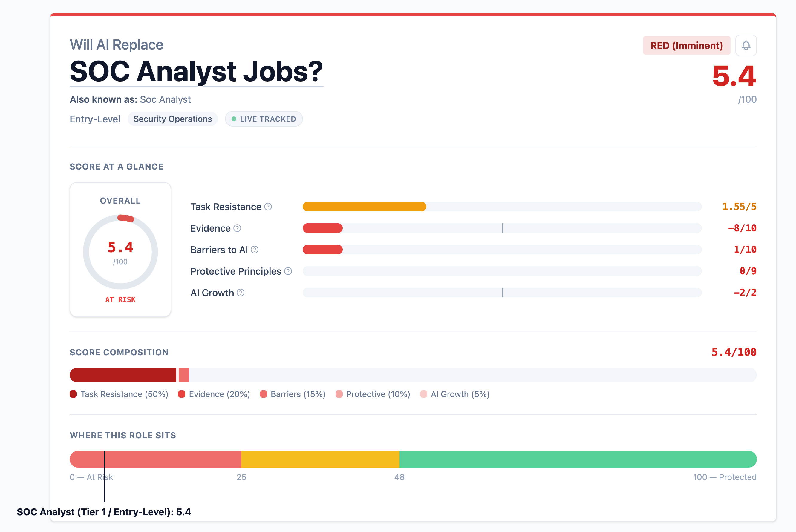796x532 pixels.
Task: Click the 0/9 Protective score
Action: pyautogui.click(x=748, y=271)
